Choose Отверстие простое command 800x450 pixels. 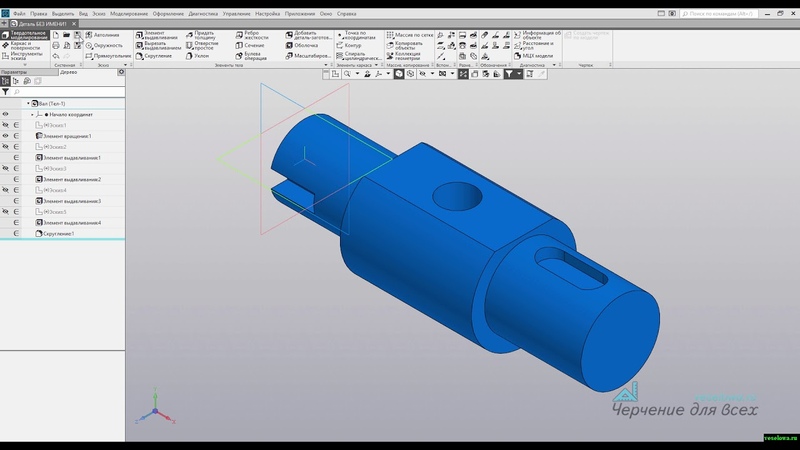click(x=202, y=45)
